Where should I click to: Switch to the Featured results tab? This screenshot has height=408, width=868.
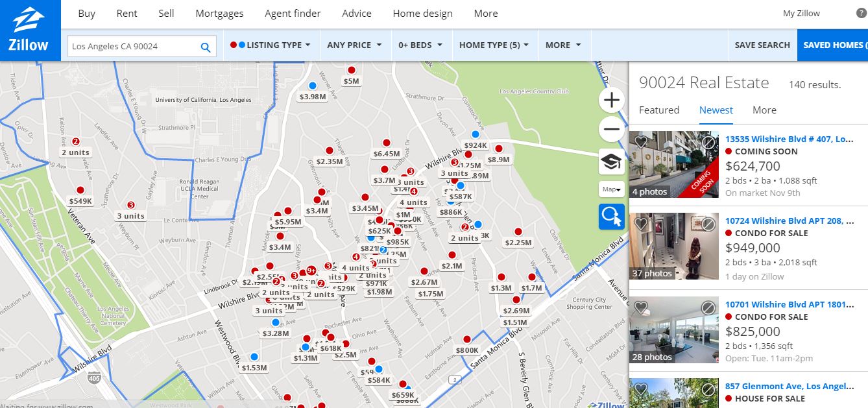tap(659, 110)
